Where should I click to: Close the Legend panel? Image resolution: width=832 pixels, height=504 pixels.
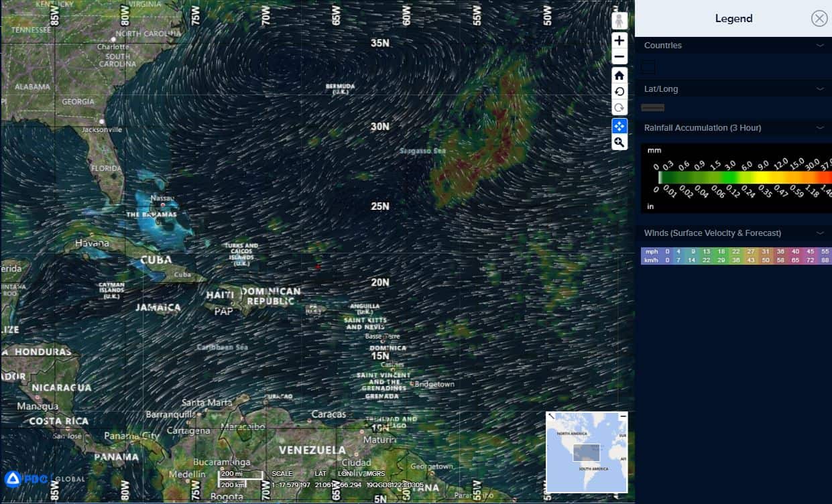click(819, 19)
